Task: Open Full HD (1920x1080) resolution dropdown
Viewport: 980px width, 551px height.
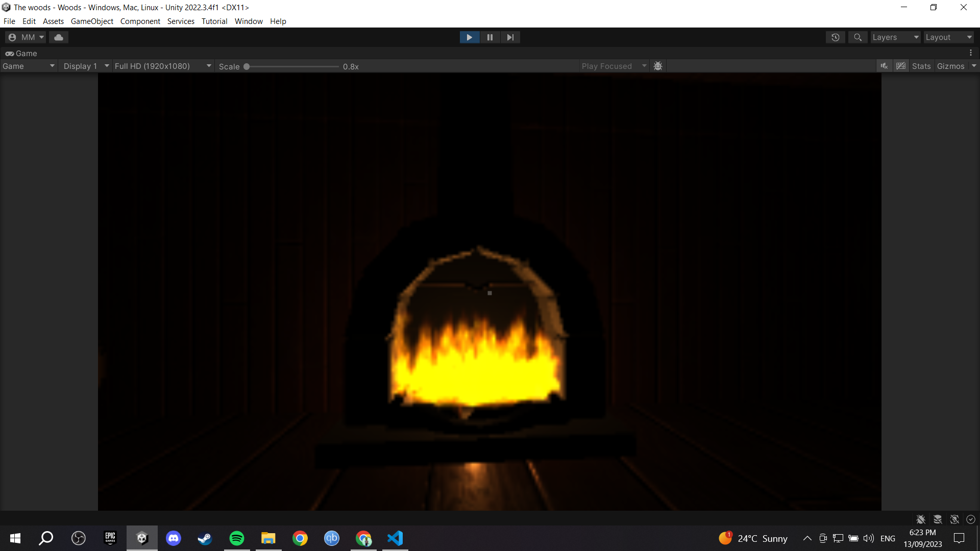Action: pos(162,66)
